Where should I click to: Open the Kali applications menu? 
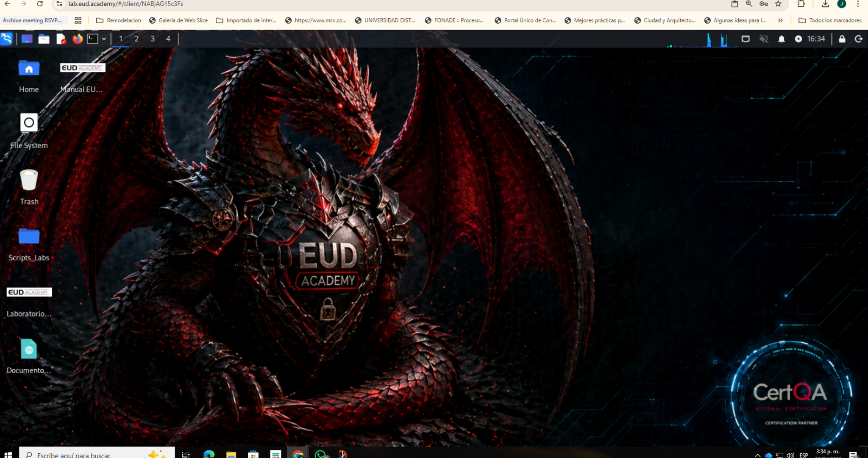coord(6,39)
